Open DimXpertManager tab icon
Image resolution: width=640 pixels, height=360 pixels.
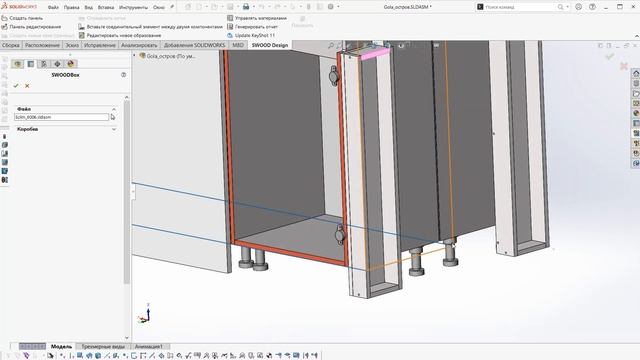[57, 64]
